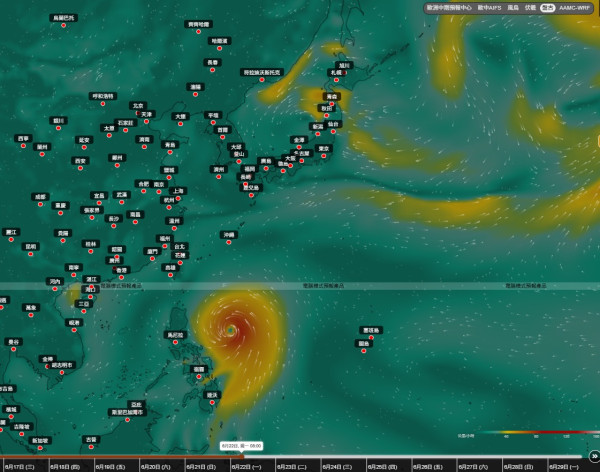Viewport: 600px width, 472px height.
Task: Click the 廣州 city marker
Action: tap(114, 261)
